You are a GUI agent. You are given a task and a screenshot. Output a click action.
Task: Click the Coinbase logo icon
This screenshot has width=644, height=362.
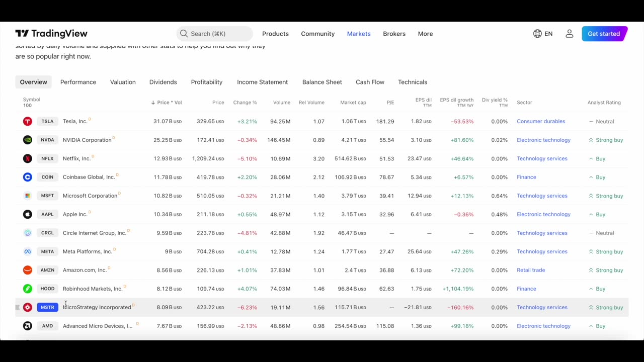point(28,177)
